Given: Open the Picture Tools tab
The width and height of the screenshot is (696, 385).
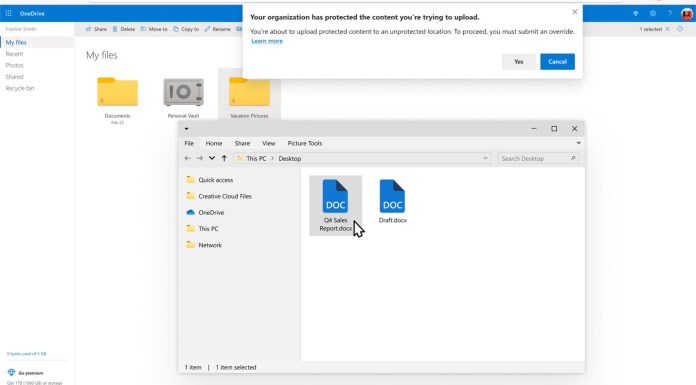Looking at the screenshot, I should tap(304, 143).
